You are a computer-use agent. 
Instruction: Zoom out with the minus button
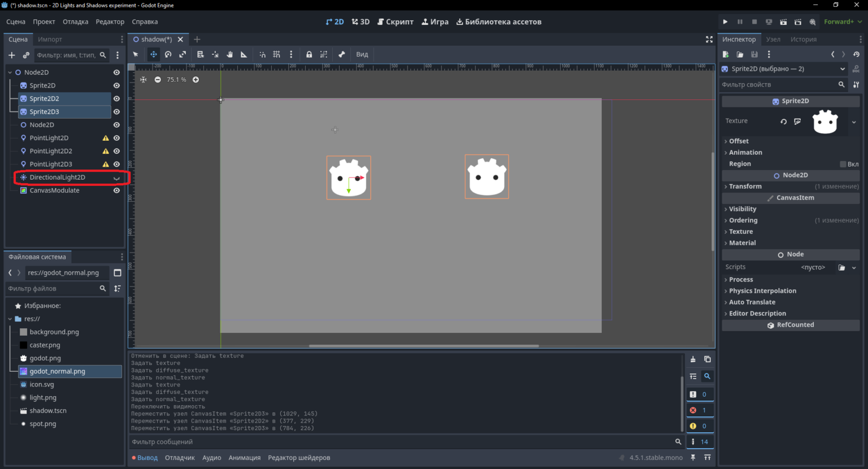(158, 80)
